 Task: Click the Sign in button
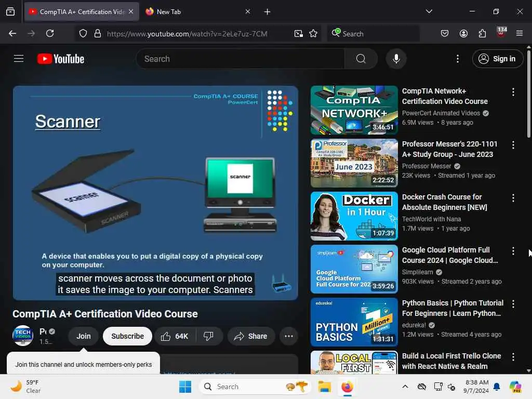pyautogui.click(x=497, y=59)
